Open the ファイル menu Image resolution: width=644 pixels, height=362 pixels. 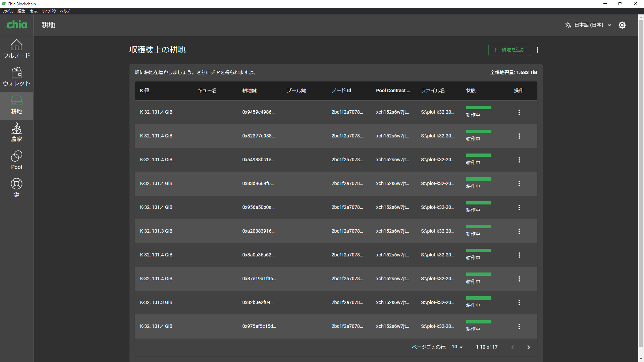tap(7, 11)
